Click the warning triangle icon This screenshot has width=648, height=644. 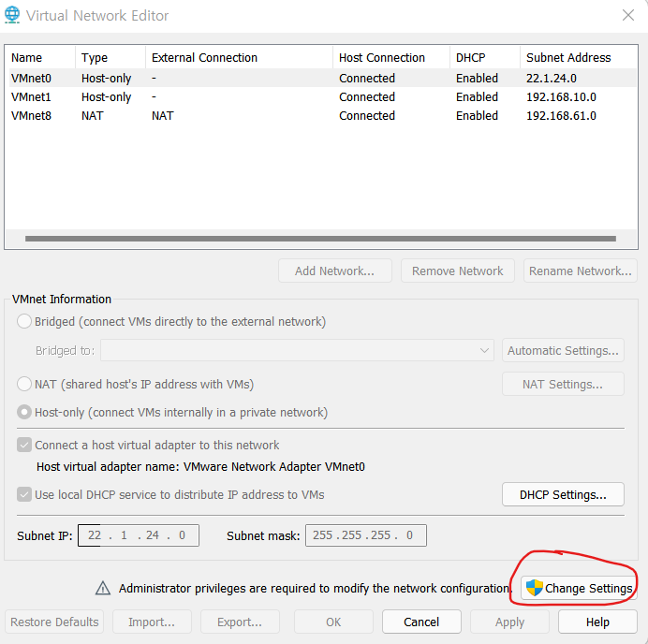[103, 588]
